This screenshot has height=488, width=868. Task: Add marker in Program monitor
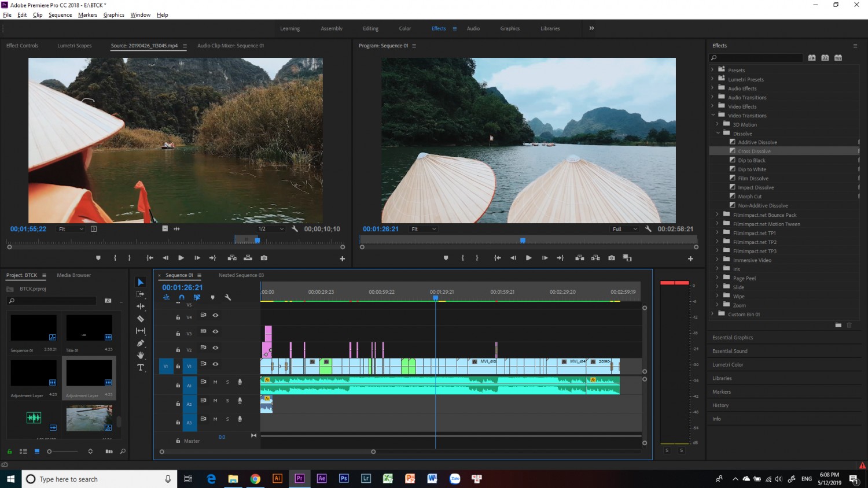point(446,258)
